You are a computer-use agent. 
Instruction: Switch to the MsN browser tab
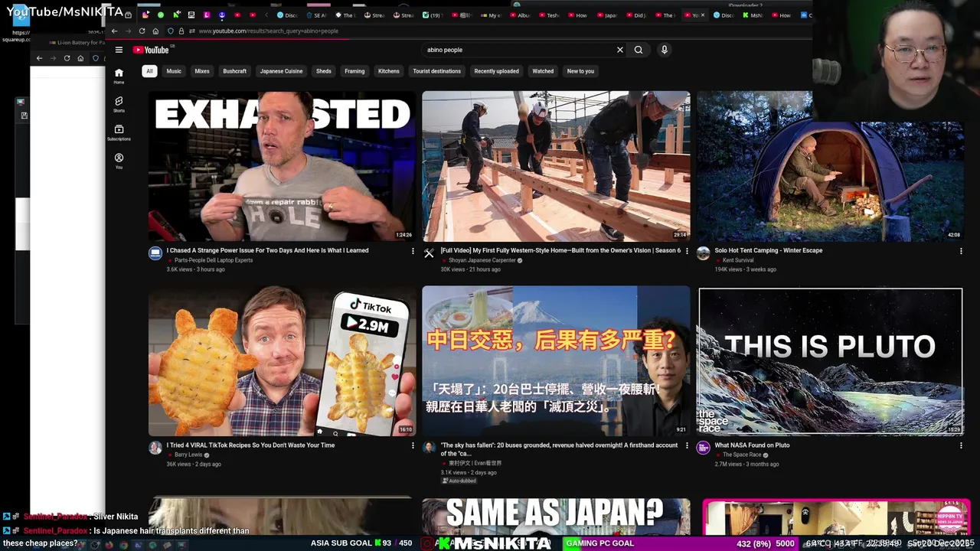coord(752,15)
